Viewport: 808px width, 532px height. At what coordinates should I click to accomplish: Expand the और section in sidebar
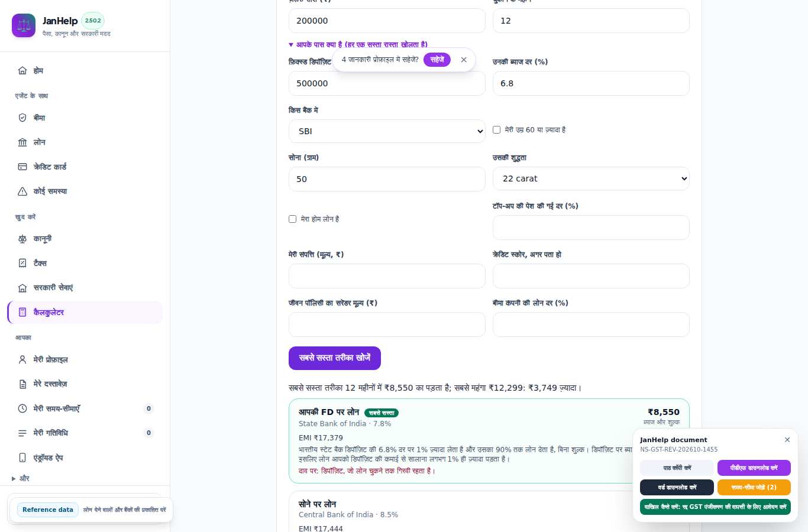coord(21,478)
